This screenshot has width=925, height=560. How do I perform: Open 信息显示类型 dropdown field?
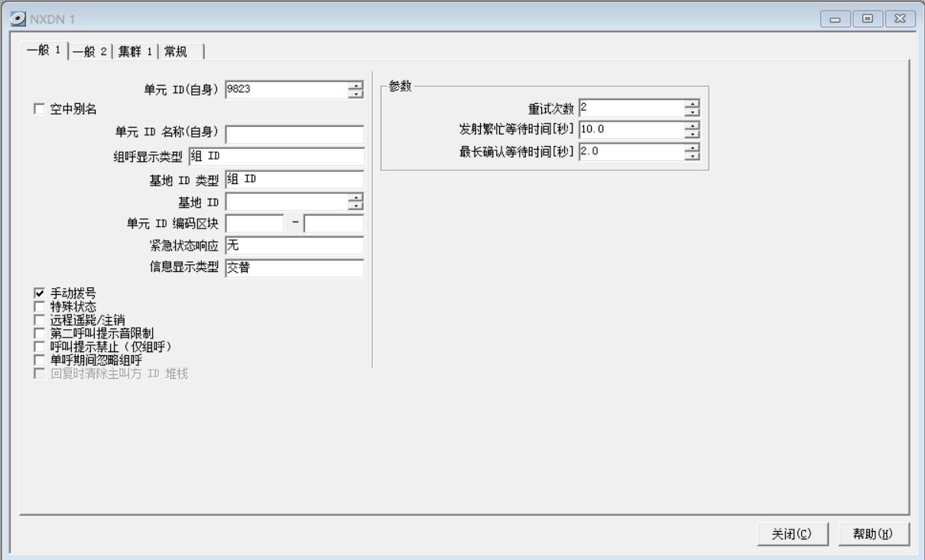(294, 269)
